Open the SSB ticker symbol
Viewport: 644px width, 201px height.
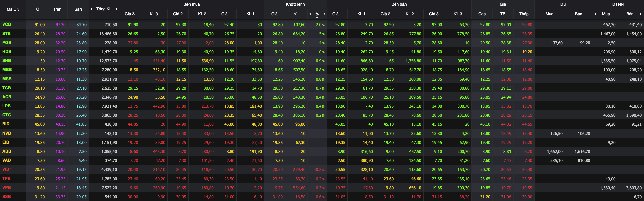click(x=6, y=197)
